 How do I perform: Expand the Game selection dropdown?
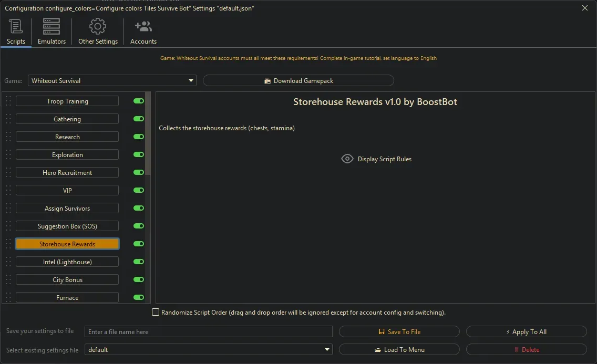coord(191,81)
